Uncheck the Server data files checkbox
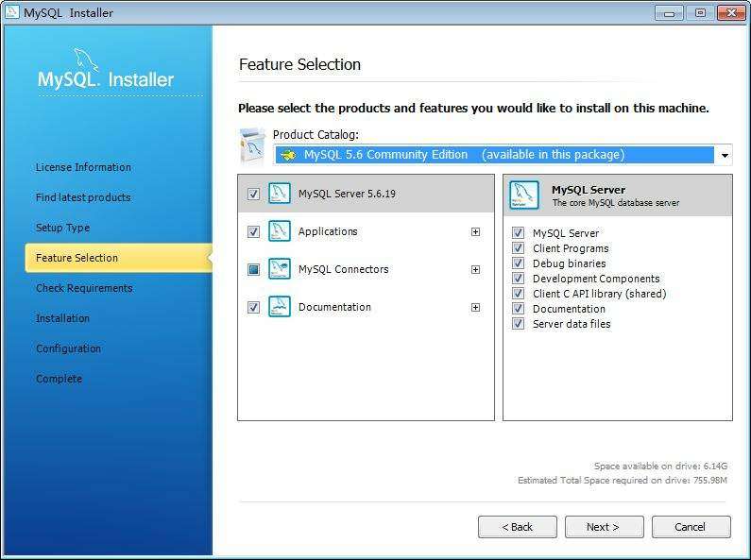Screen dimensions: 751x560 (x=518, y=323)
